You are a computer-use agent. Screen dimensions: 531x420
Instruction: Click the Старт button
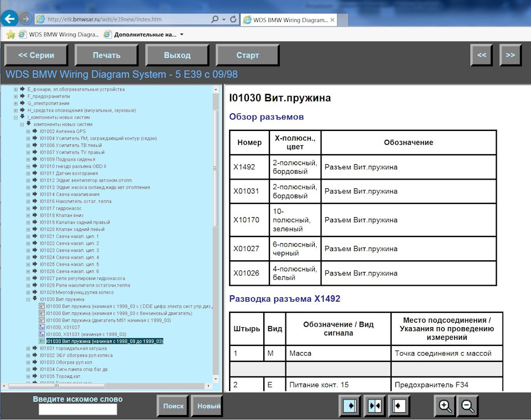click(248, 55)
